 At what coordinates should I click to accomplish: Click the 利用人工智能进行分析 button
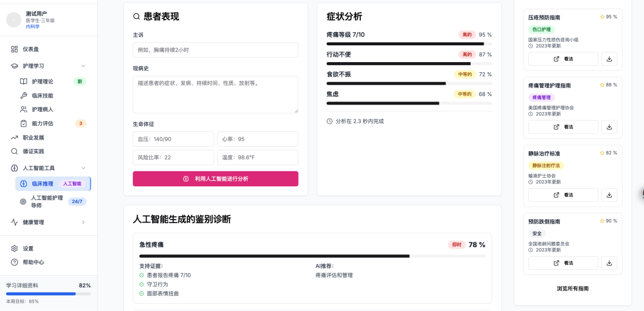tap(215, 178)
